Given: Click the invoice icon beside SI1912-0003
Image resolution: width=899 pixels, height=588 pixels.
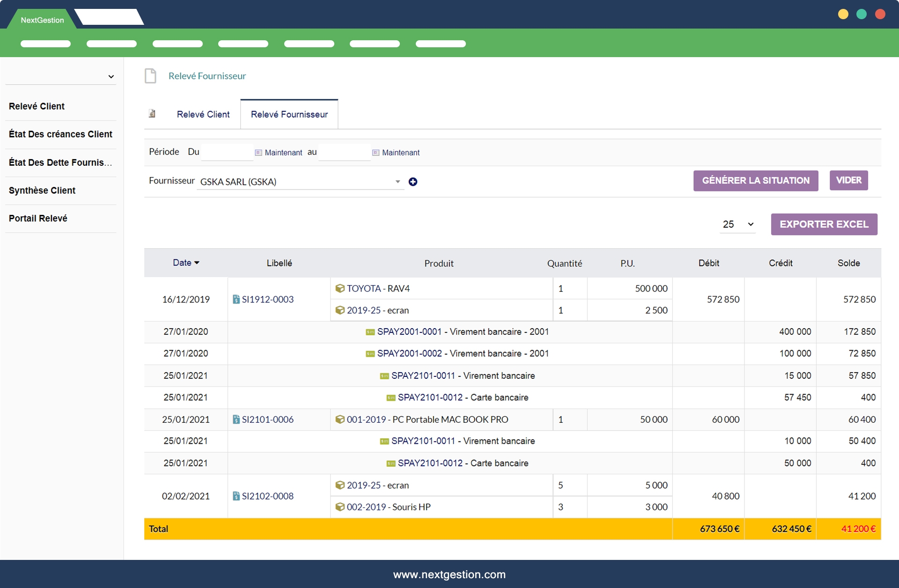Looking at the screenshot, I should click(236, 299).
